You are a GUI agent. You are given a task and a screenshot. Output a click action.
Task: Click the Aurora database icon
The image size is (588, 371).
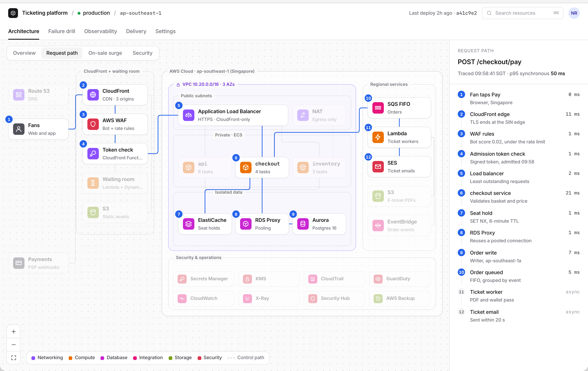[x=303, y=224]
